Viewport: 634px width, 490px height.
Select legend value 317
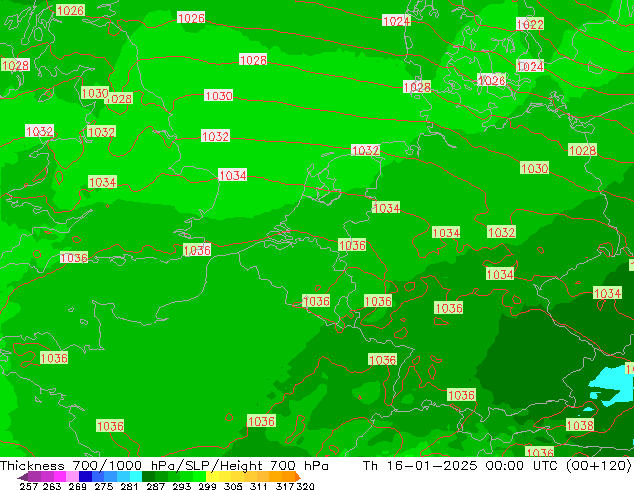(285, 486)
